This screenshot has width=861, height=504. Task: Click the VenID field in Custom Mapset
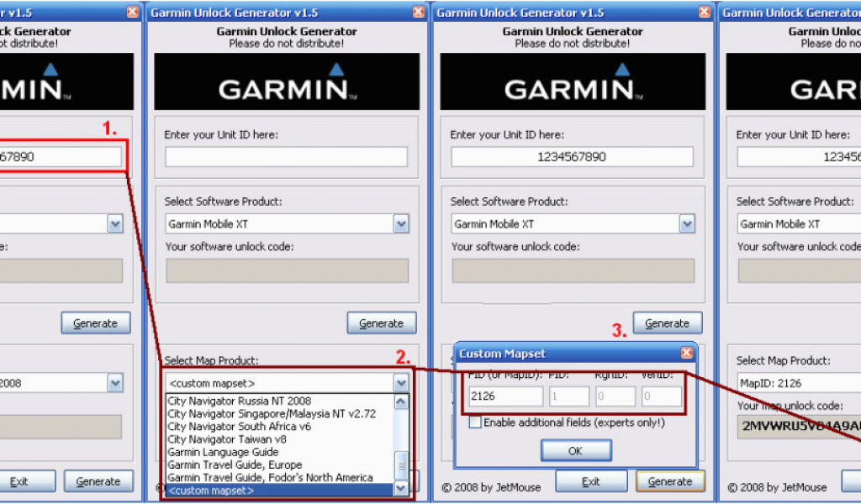(662, 396)
